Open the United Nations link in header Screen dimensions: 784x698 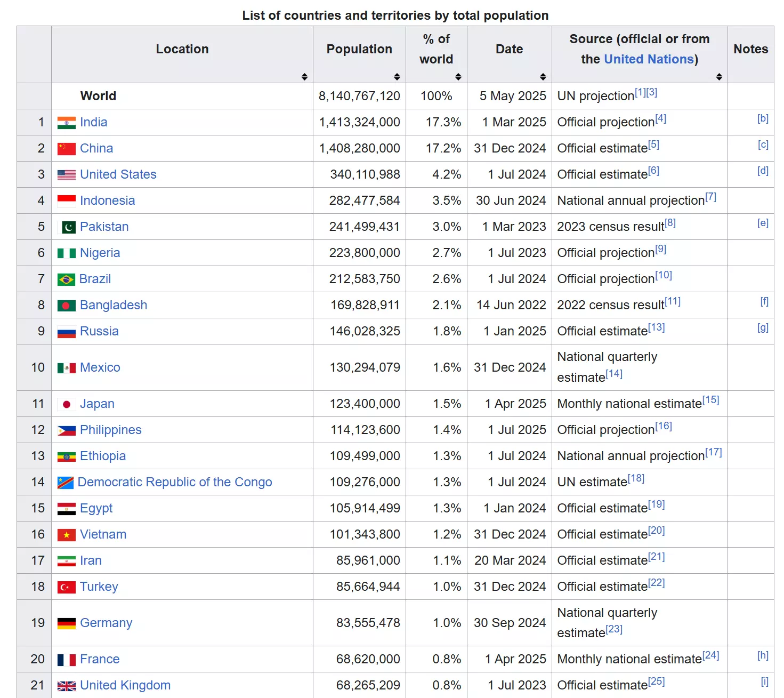[x=649, y=59]
